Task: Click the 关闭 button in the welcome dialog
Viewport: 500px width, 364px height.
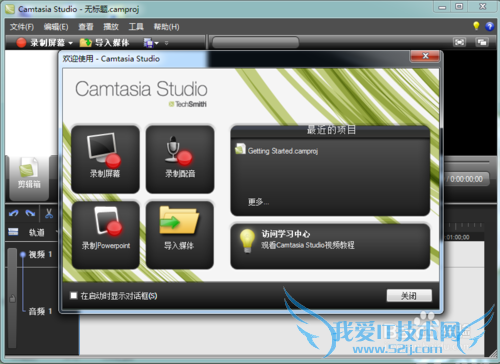Action: (409, 295)
